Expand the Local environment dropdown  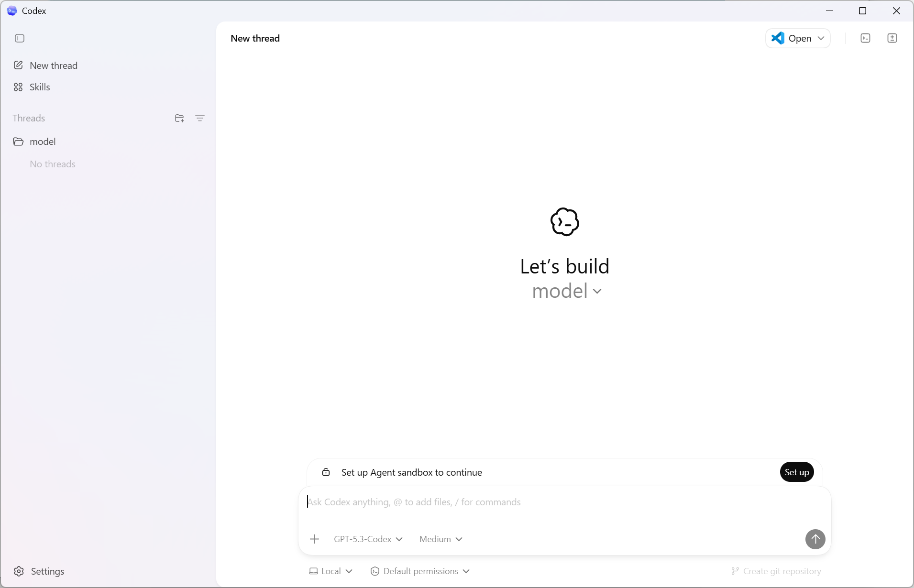[331, 571]
